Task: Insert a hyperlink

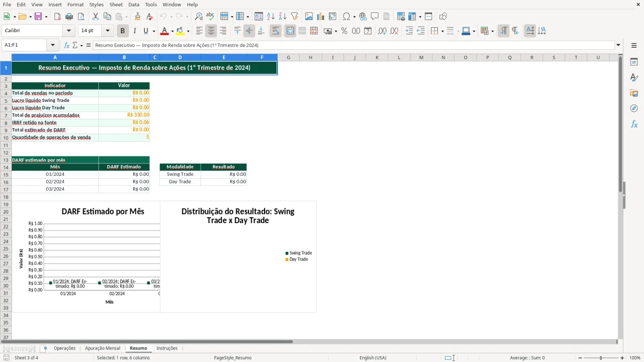Action: 363,17
